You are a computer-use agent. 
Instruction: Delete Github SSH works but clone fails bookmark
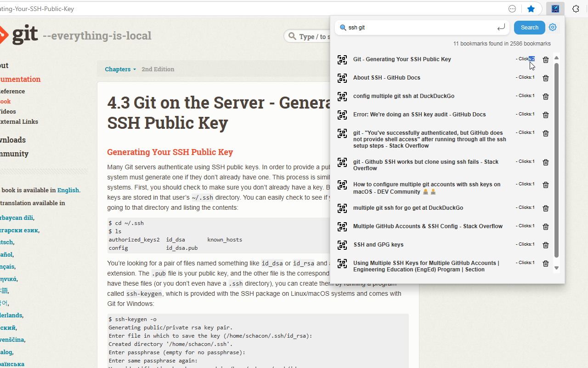point(546,162)
